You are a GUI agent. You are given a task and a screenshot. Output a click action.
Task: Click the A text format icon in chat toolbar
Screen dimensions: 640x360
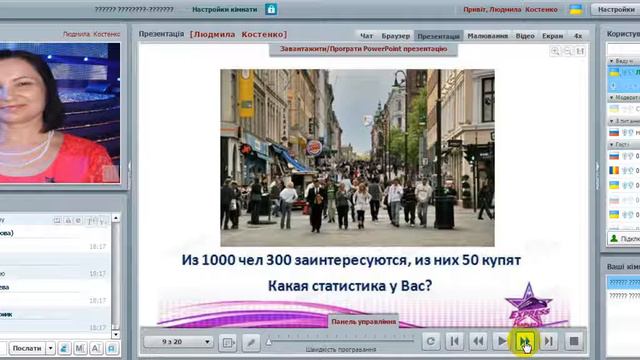pos(96,348)
